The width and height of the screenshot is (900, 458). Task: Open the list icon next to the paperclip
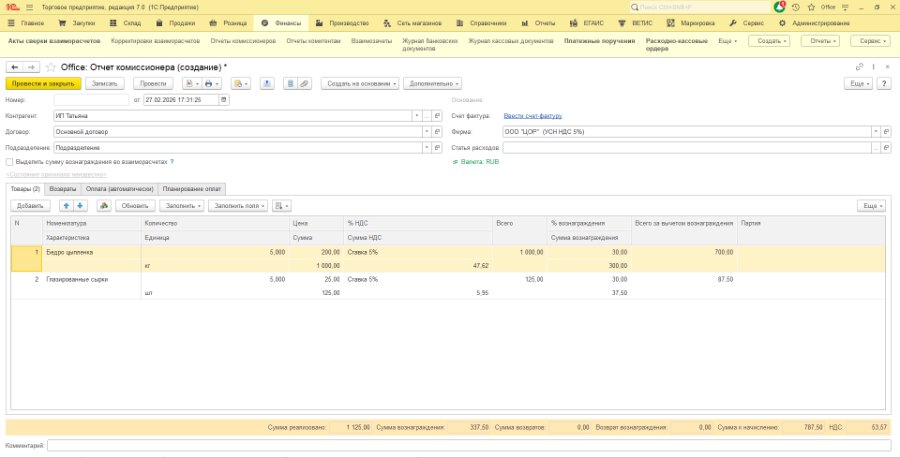click(290, 84)
